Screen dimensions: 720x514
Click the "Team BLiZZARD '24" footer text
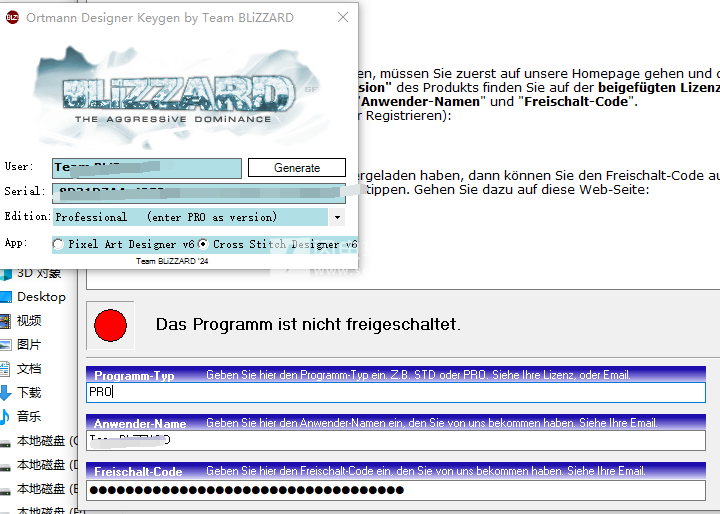click(172, 261)
